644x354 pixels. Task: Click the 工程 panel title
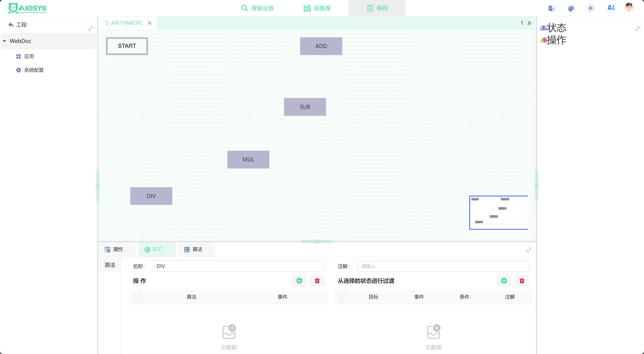click(x=21, y=25)
